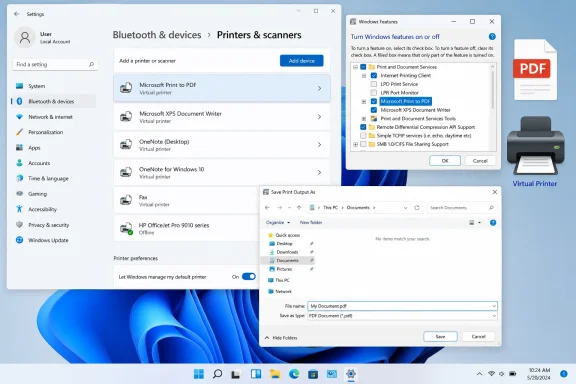The height and width of the screenshot is (384, 576).
Task: Click New folder in Save dialog
Action: pyautogui.click(x=311, y=223)
